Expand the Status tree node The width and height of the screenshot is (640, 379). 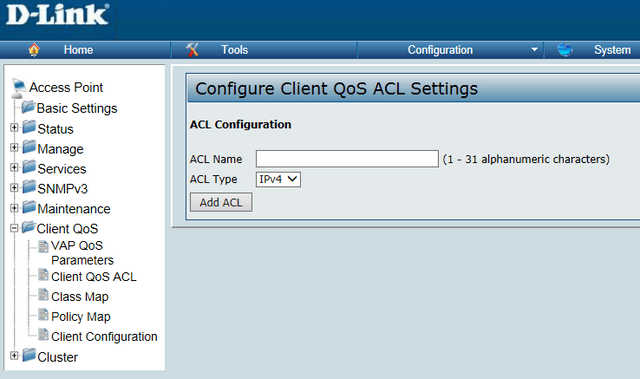pyautogui.click(x=14, y=128)
